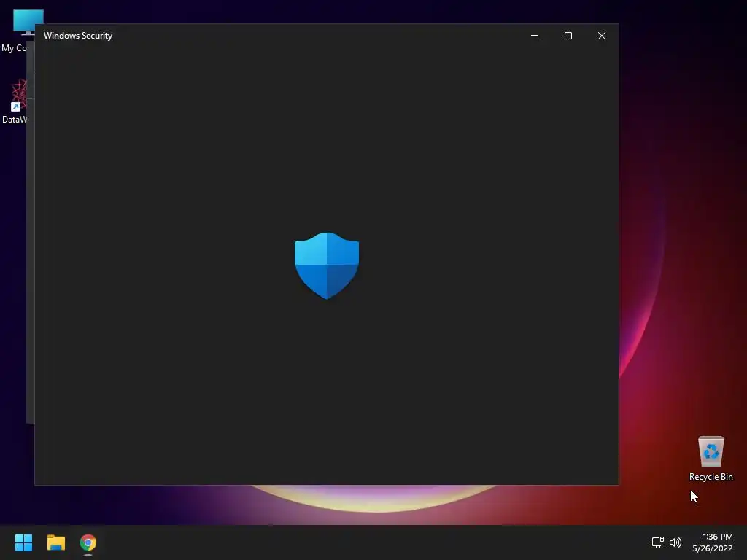Select the Recycle Bin desktop icon
The height and width of the screenshot is (560, 747).
(x=711, y=459)
